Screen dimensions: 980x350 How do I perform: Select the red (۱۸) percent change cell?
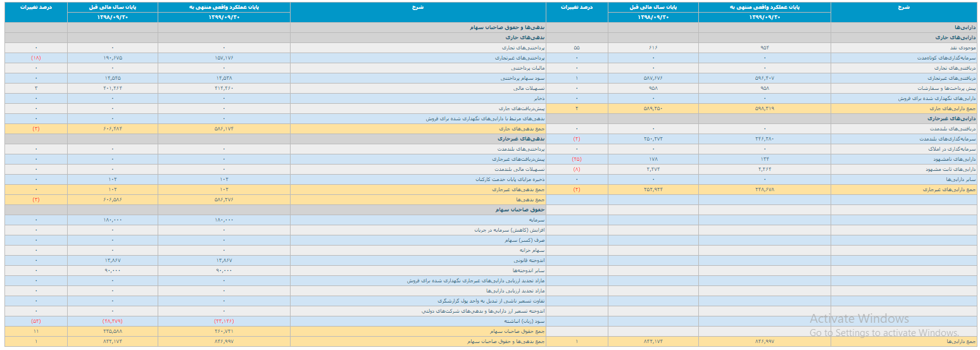pyautogui.click(x=36, y=58)
